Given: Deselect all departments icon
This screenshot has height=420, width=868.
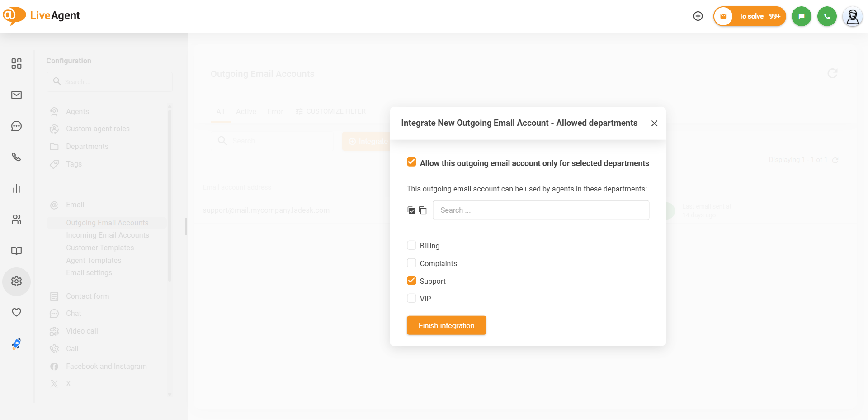Looking at the screenshot, I should (x=423, y=210).
